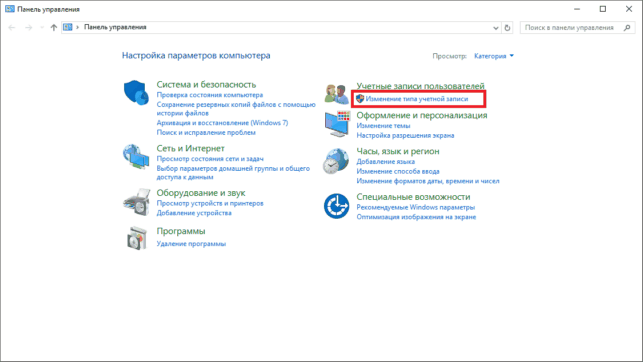This screenshot has height=362, width=643.
Task: Open Сохранение резервных копий файлов link
Action: tap(236, 109)
